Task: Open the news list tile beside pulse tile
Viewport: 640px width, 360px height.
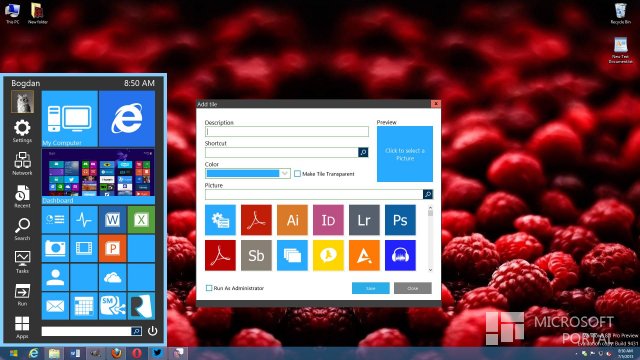Action: tap(55, 220)
